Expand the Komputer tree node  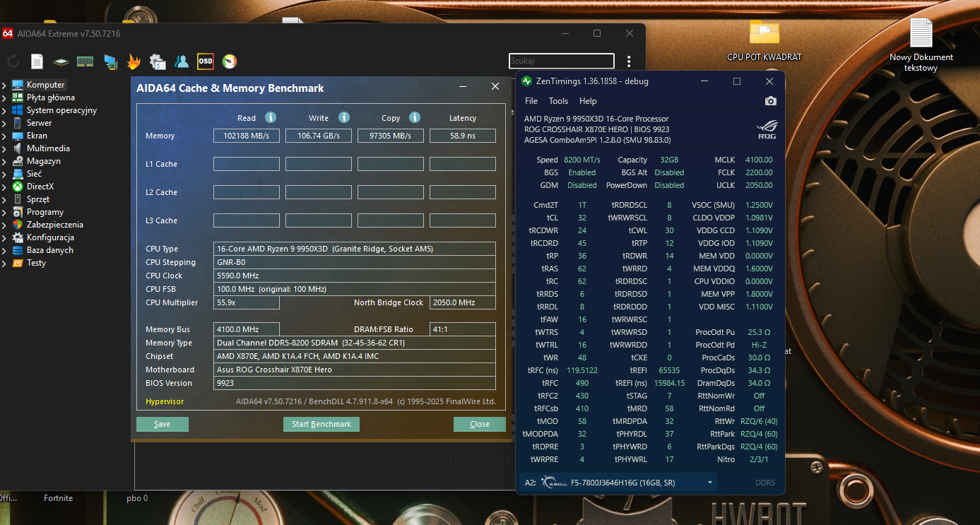[5, 85]
